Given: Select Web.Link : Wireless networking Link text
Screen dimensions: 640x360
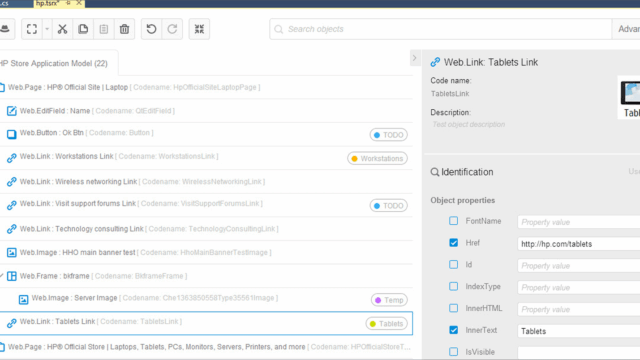Looking at the screenshot, I should pos(78,182).
